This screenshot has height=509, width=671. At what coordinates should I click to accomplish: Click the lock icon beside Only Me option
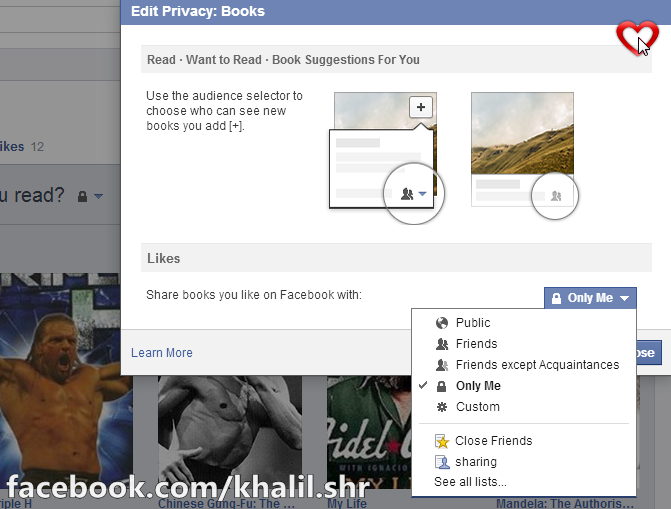(441, 386)
